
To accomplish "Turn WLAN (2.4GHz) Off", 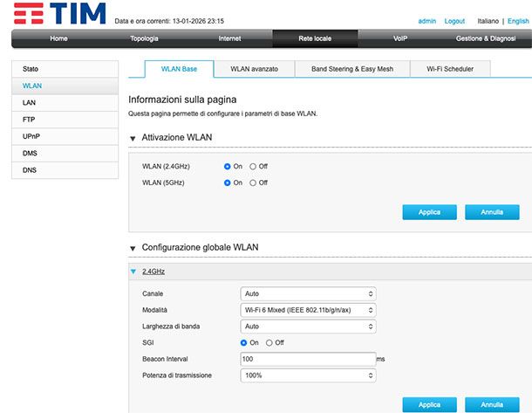I will point(253,167).
